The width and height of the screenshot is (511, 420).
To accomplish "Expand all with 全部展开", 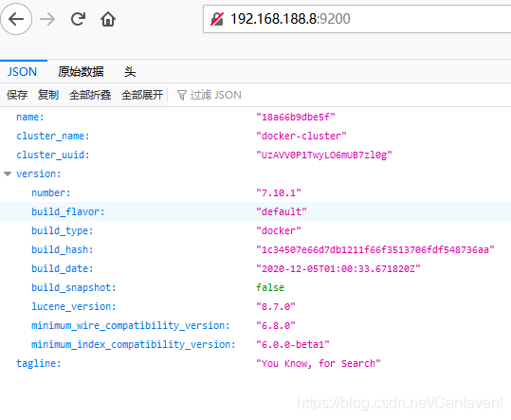I will 142,95.
